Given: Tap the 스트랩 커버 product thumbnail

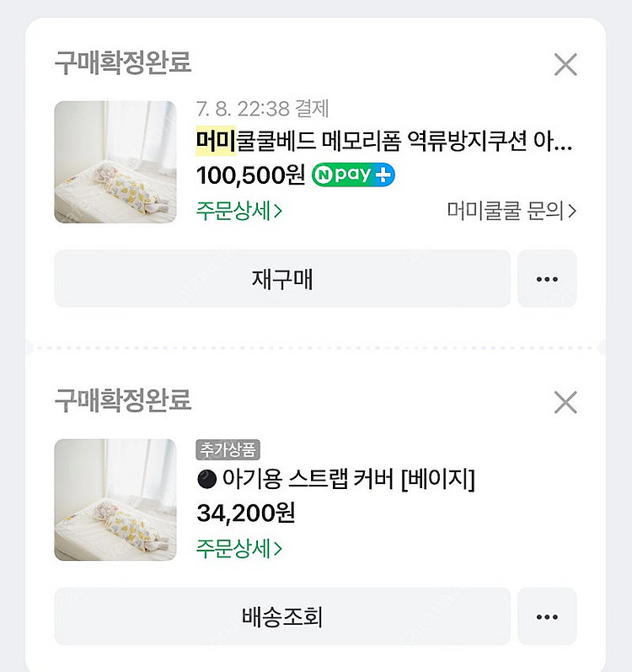Looking at the screenshot, I should (115, 499).
